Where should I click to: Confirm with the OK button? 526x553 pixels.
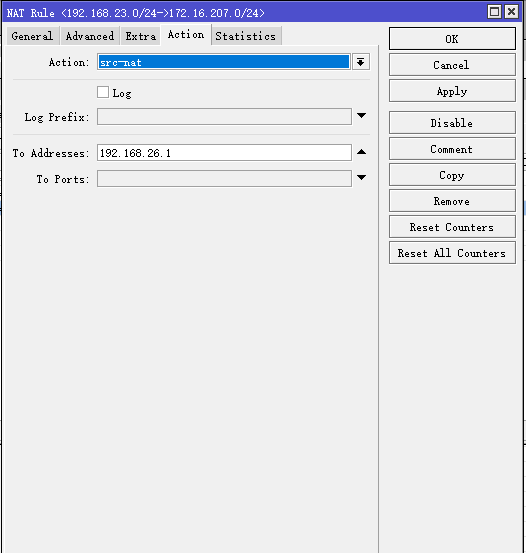coord(452,39)
